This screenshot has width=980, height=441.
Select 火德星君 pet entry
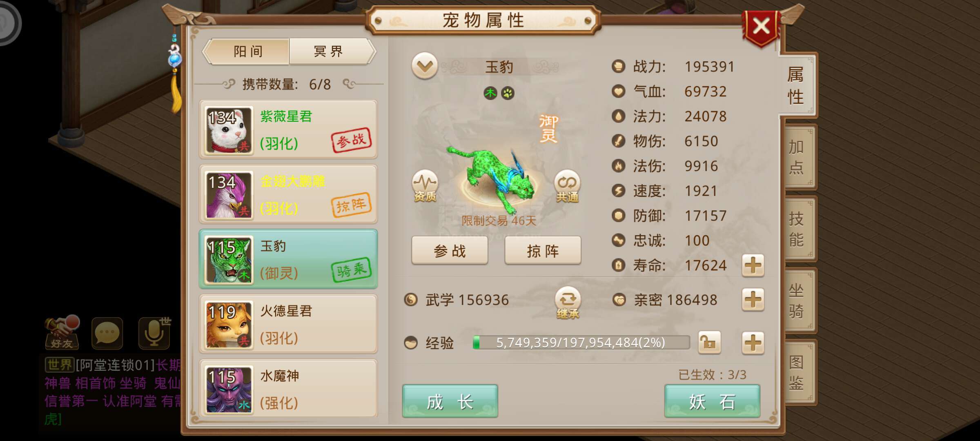[288, 324]
